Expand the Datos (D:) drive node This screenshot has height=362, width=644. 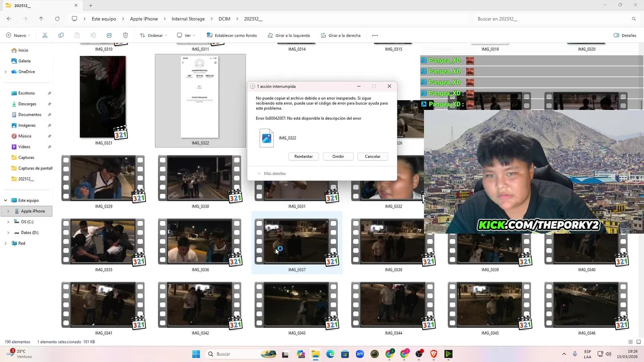(8, 233)
